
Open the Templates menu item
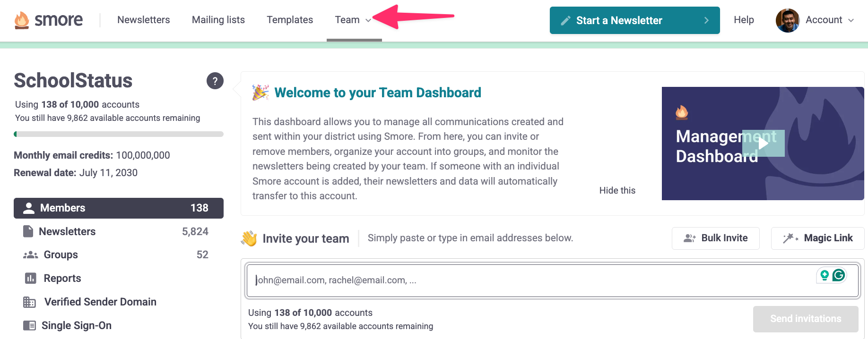coord(290,20)
